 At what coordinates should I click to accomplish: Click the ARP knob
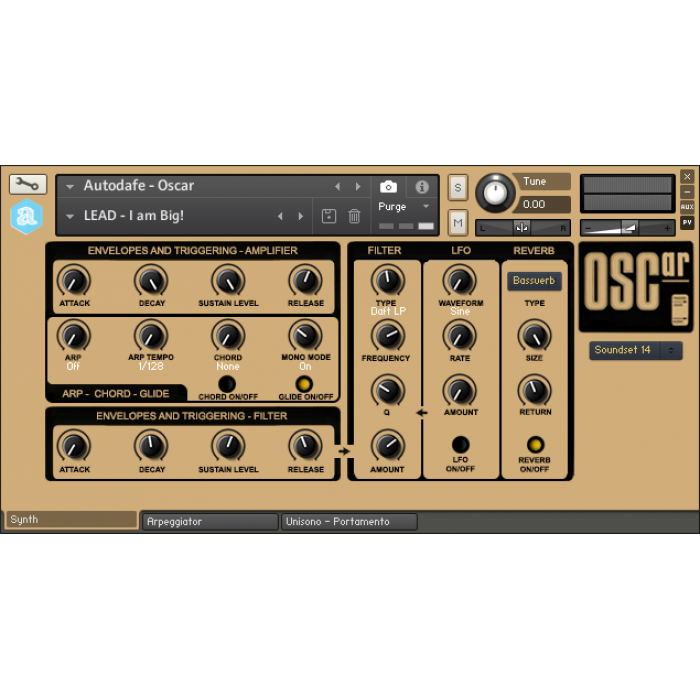tap(74, 336)
